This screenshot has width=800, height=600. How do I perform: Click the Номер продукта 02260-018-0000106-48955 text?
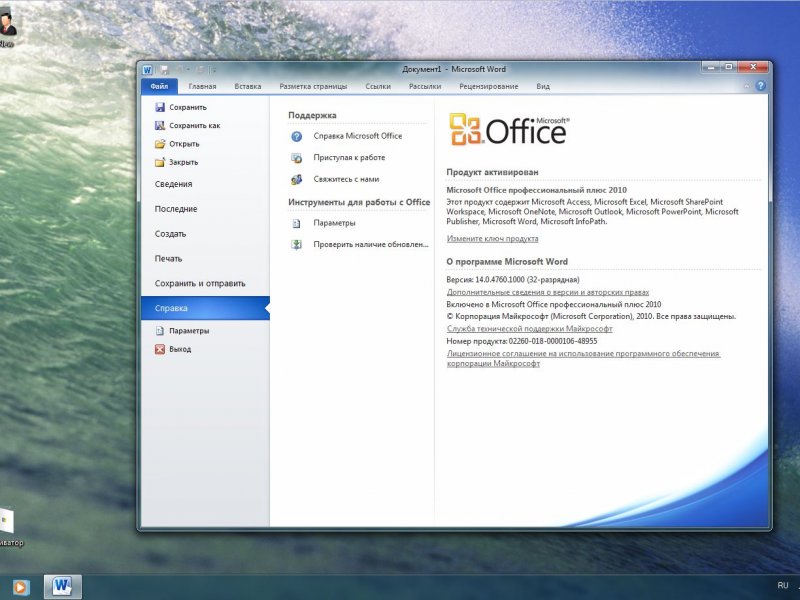pos(521,341)
